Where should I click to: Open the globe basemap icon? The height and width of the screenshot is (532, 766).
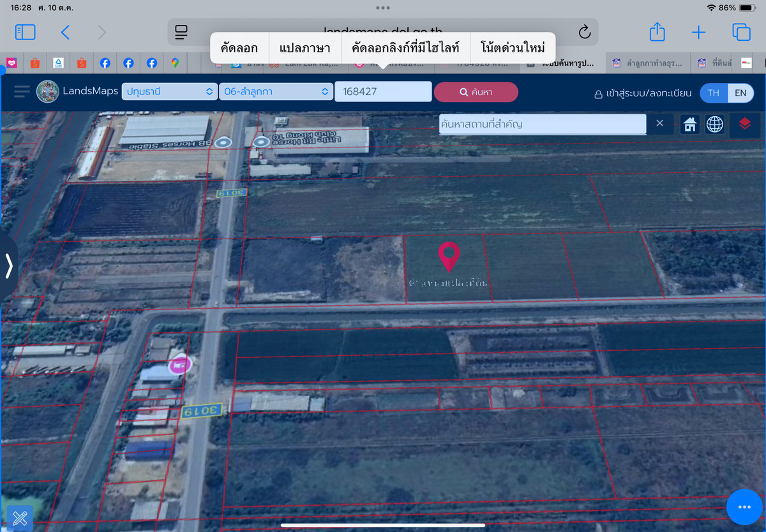click(714, 124)
